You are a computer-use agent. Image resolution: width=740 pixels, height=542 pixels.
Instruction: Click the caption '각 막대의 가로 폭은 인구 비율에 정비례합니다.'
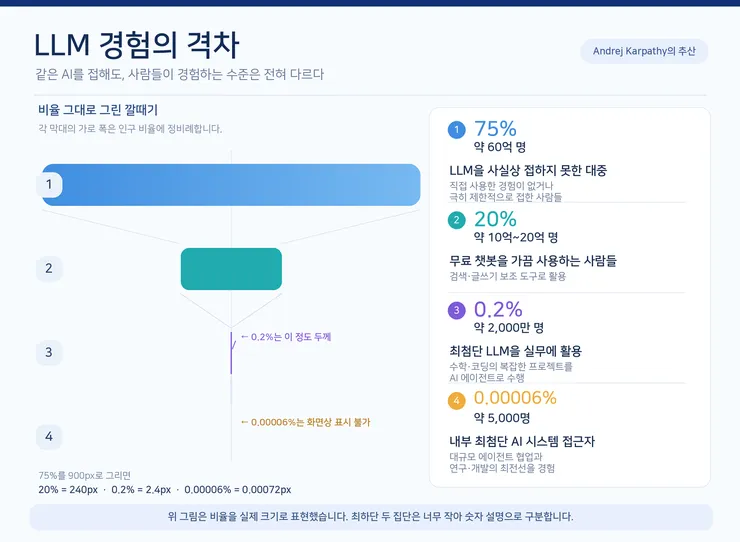tap(130, 128)
